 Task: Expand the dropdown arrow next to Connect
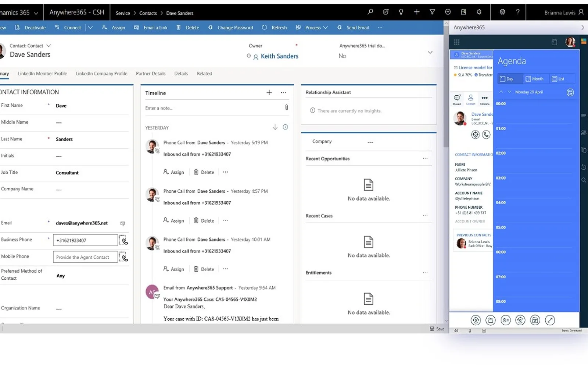pyautogui.click(x=90, y=28)
